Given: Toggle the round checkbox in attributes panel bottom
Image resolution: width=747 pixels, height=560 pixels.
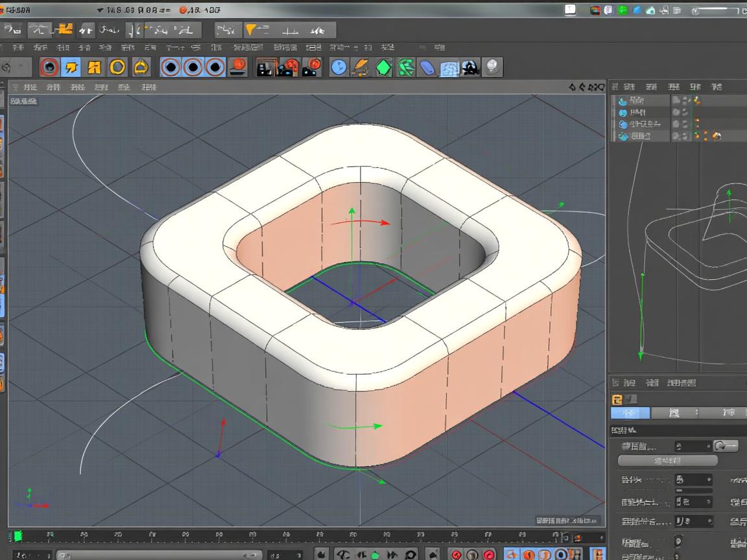Looking at the screenshot, I should (x=678, y=541).
